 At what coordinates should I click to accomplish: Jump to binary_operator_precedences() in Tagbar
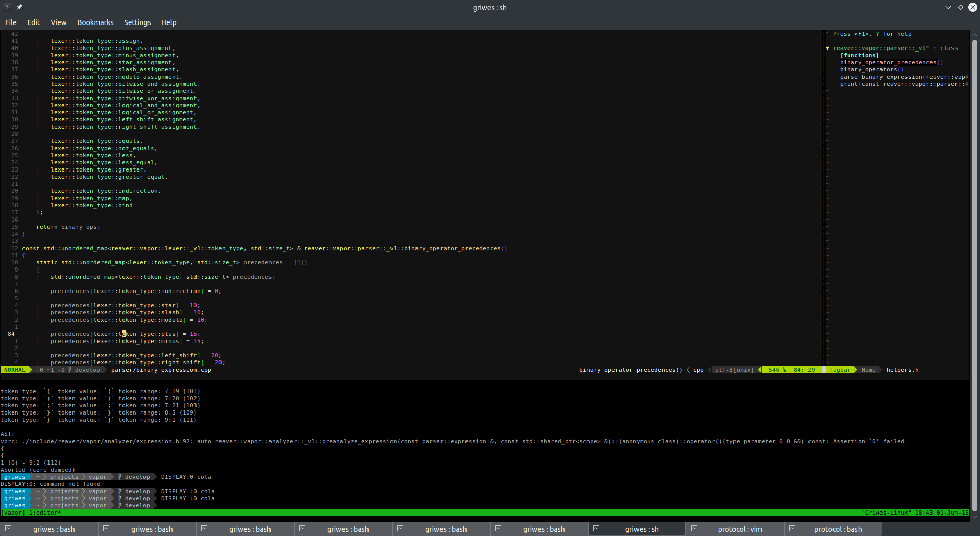891,63
